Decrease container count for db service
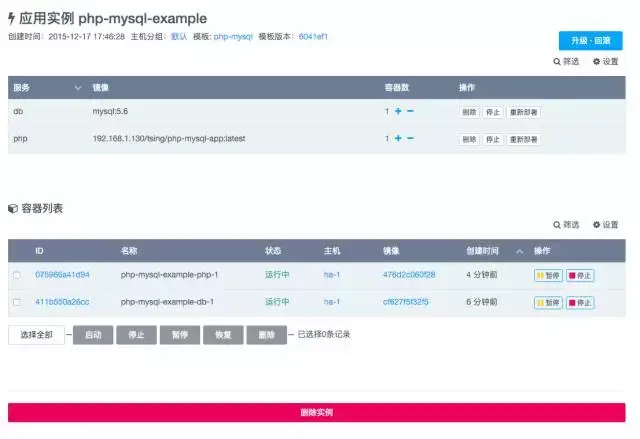 [x=410, y=111]
